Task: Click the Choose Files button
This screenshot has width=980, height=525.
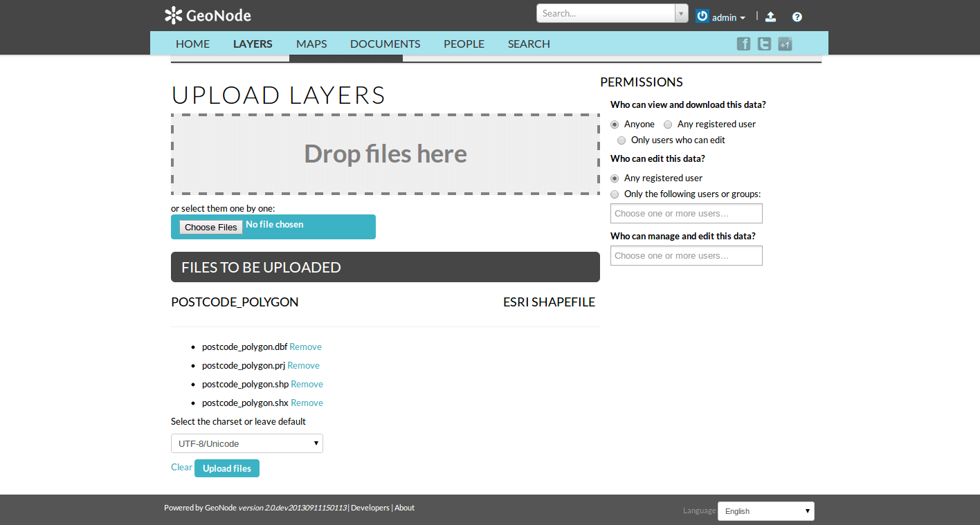Action: 210,228
